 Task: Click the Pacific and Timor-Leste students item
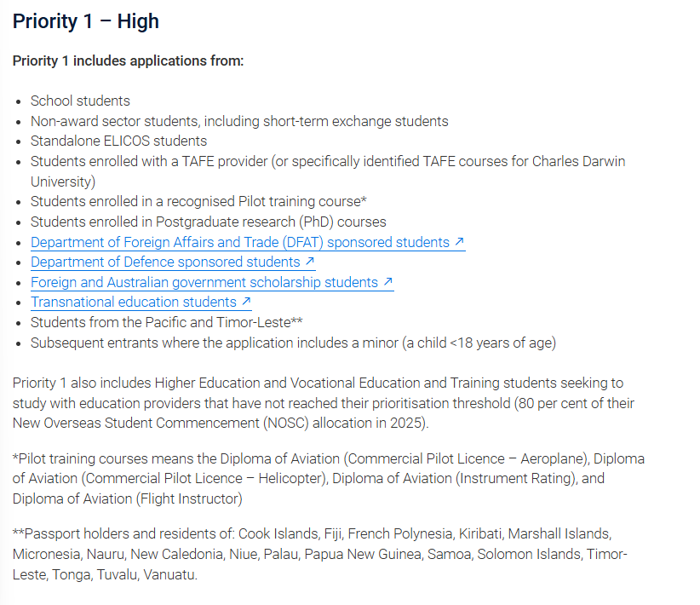point(167,322)
